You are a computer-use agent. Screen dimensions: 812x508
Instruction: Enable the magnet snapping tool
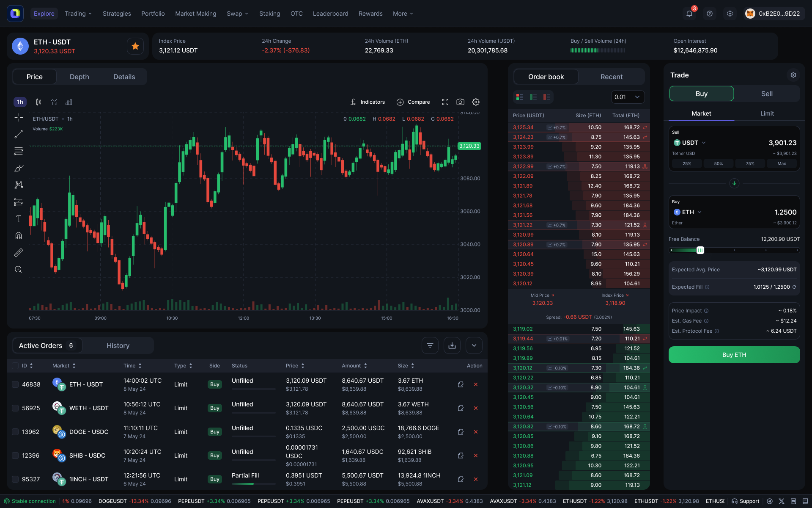pyautogui.click(x=19, y=236)
